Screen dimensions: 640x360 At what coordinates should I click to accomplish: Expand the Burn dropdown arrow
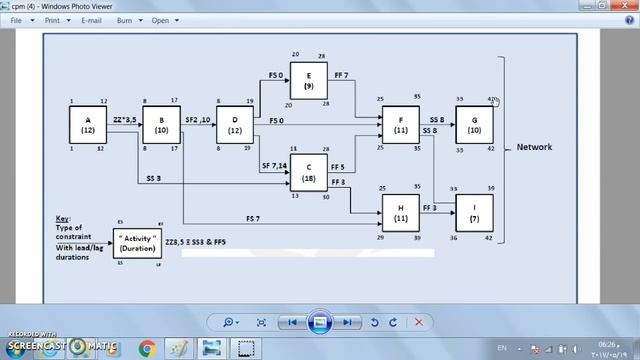(x=140, y=20)
